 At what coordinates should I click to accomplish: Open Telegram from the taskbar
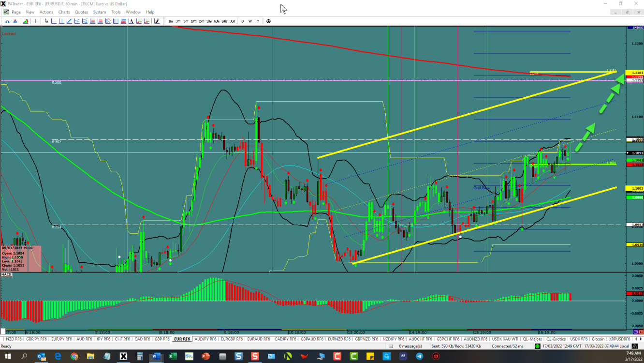click(419, 356)
